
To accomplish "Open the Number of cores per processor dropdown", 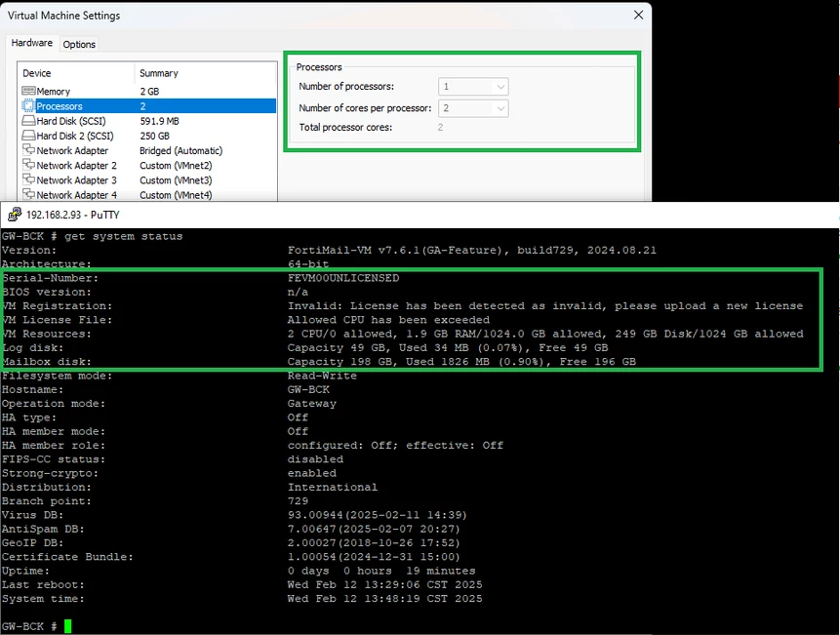I will point(473,108).
